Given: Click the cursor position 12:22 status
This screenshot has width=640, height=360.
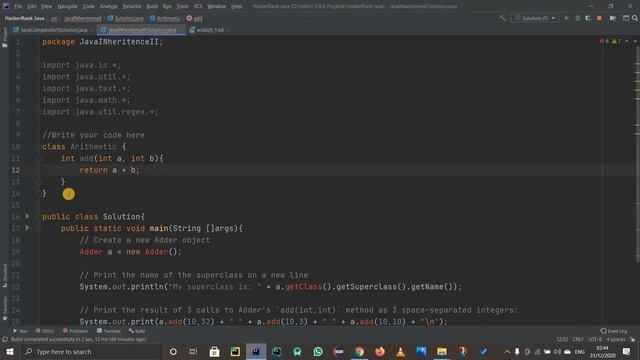Looking at the screenshot, I should click(x=562, y=339).
